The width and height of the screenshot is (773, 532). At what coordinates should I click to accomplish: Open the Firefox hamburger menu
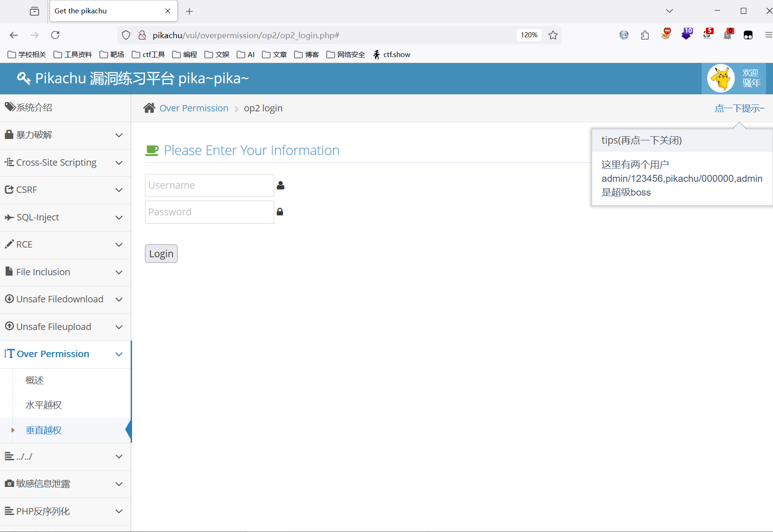768,35
